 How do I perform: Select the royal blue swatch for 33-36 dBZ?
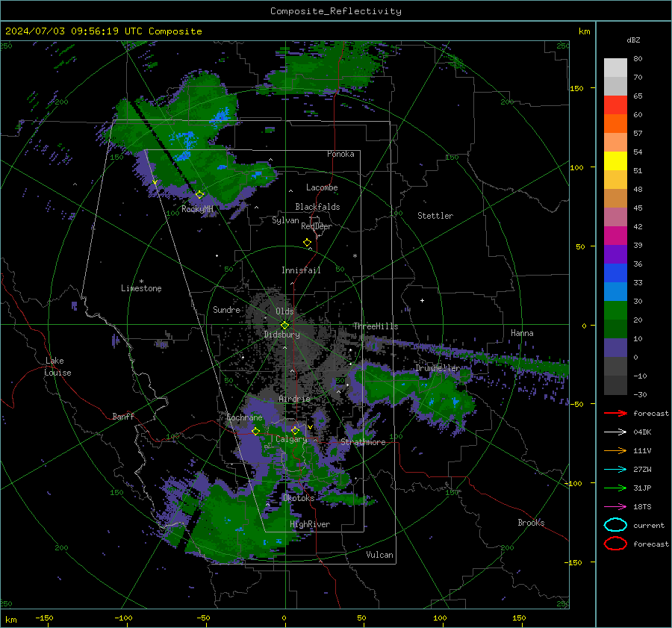[x=615, y=273]
